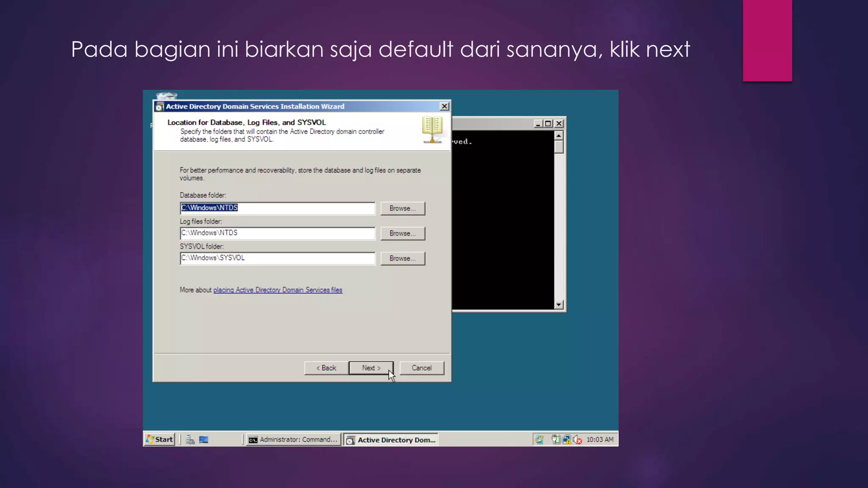Click the "Log files folder:" label
Viewport: 868px width, 488px height.
201,222
